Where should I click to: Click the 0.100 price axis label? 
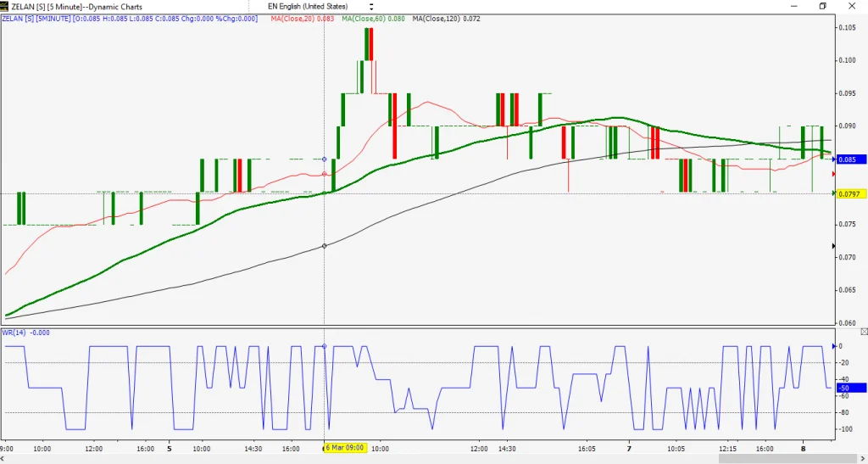[x=848, y=60]
